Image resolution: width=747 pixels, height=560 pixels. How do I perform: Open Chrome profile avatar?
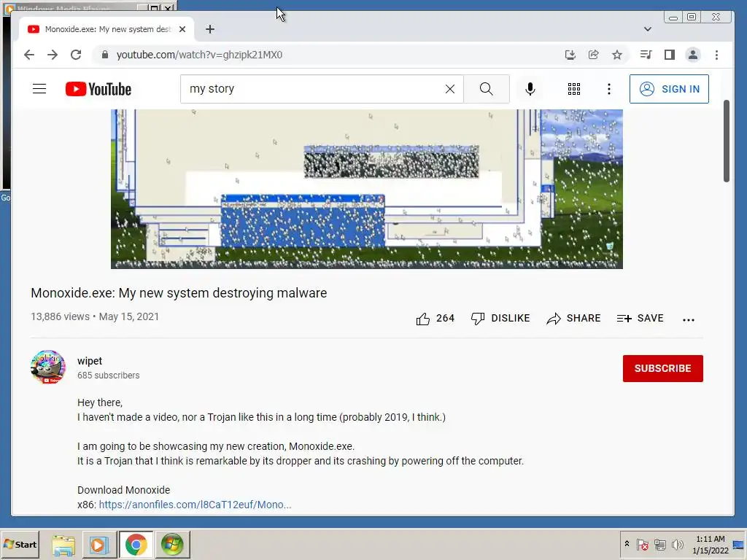tap(693, 55)
